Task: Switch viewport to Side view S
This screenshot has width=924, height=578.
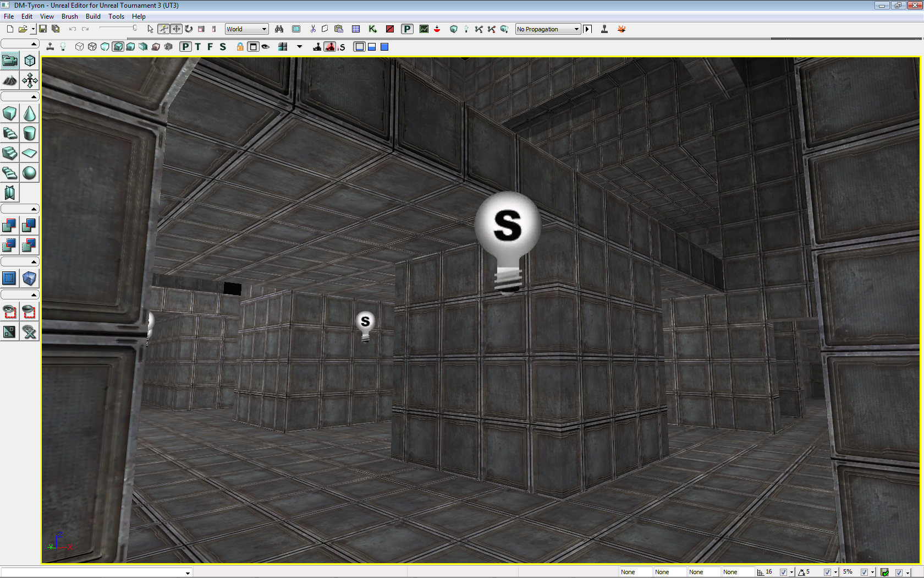Action: (x=223, y=47)
